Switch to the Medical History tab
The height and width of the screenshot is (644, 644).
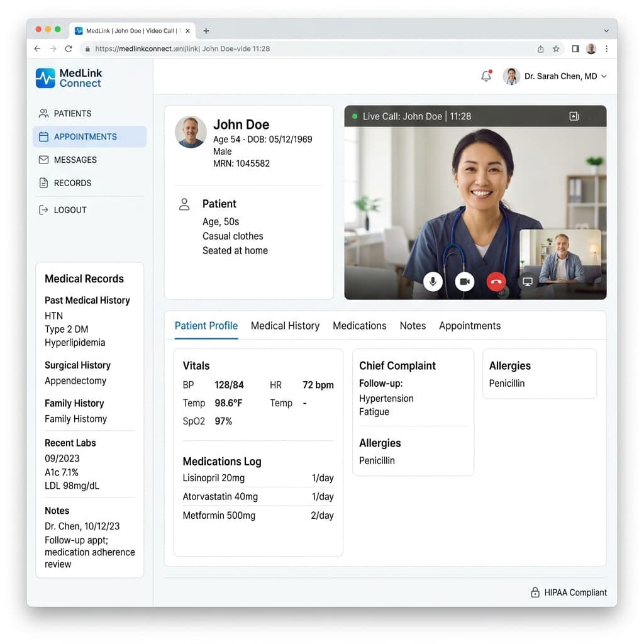[x=285, y=326]
